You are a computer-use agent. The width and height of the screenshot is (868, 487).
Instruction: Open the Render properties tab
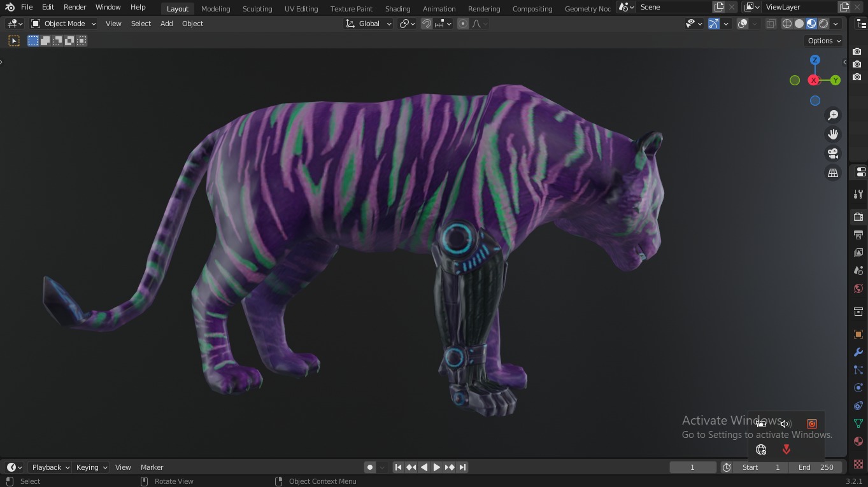click(858, 217)
